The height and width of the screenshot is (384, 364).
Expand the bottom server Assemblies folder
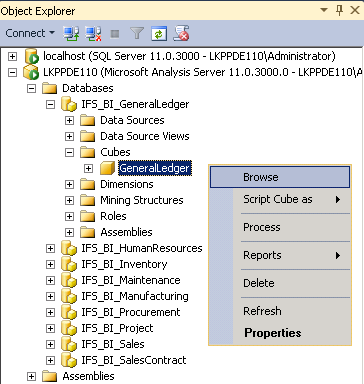[31, 376]
